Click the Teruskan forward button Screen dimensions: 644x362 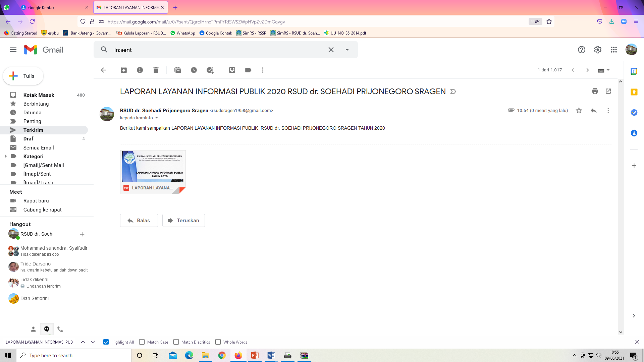click(183, 221)
